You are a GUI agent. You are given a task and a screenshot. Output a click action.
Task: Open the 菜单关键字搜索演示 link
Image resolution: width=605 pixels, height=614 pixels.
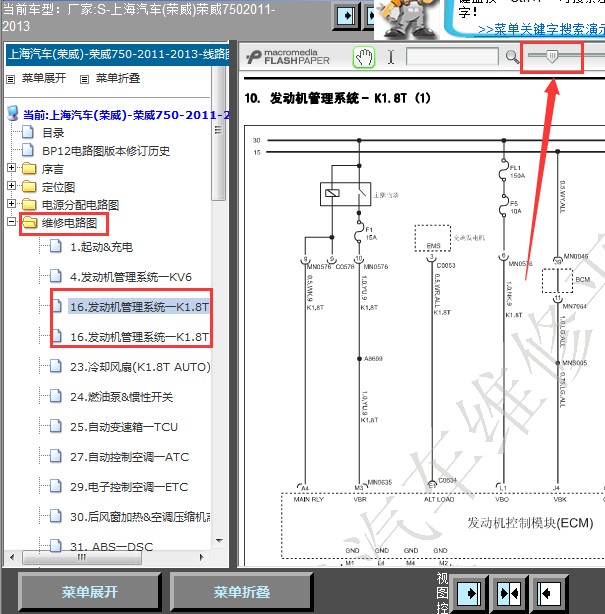pyautogui.click(x=542, y=29)
